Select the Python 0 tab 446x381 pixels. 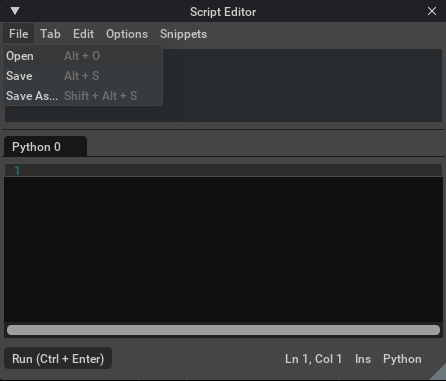(x=45, y=147)
